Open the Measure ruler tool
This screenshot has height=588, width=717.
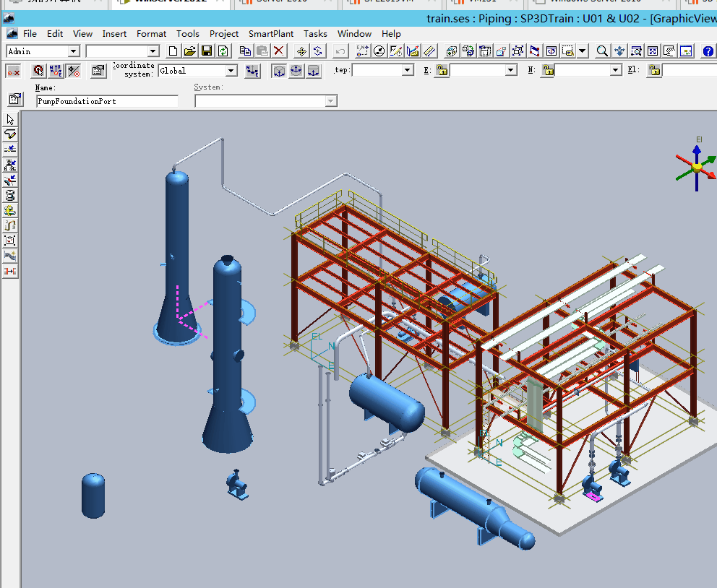[x=429, y=51]
